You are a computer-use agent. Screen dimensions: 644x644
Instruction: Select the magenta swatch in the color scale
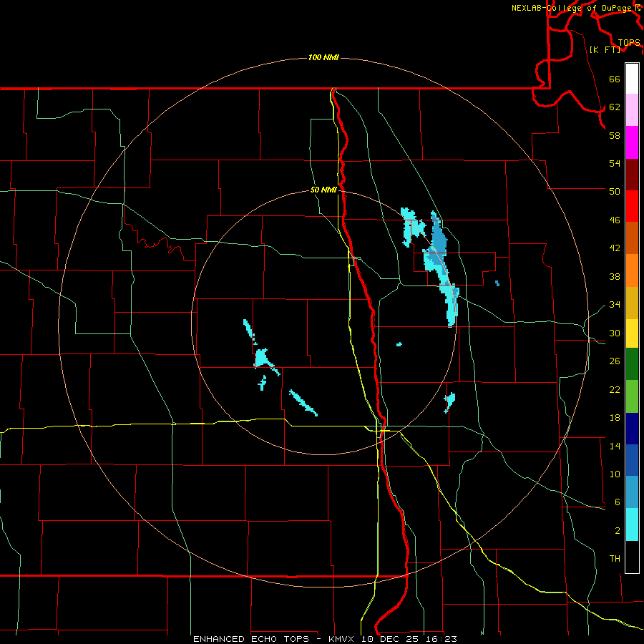(632, 142)
